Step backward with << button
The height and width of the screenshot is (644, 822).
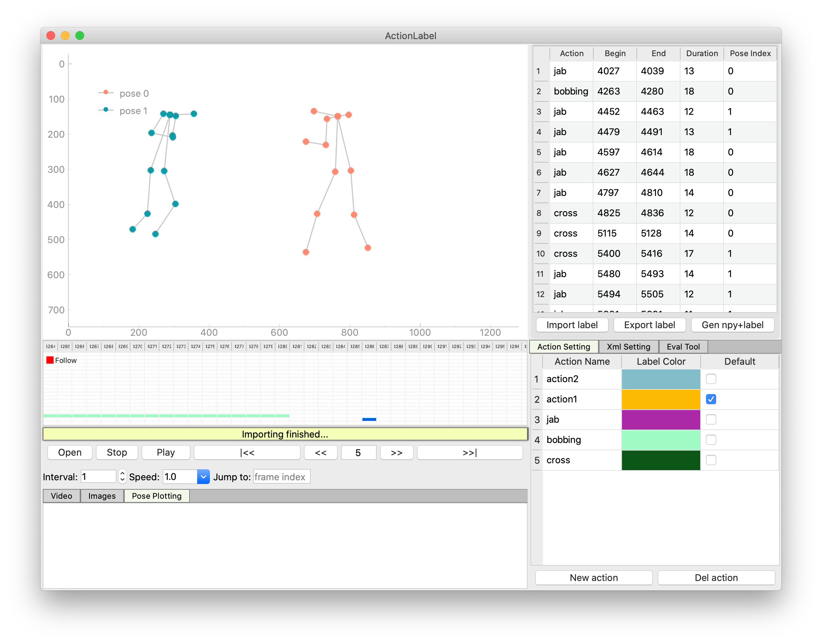pos(320,452)
